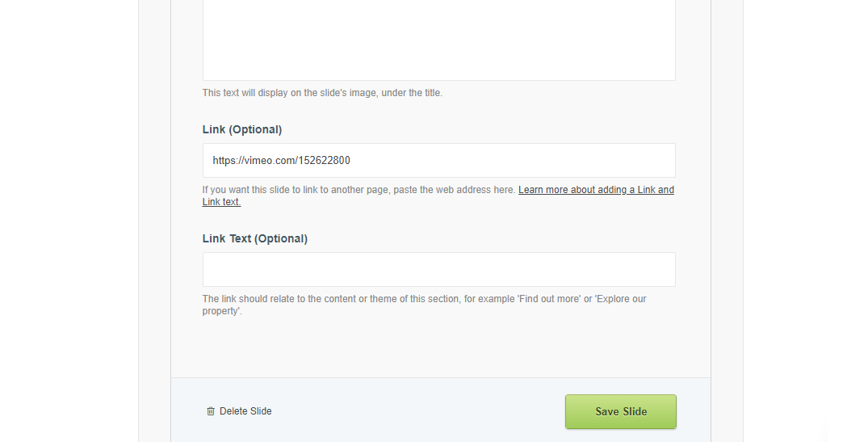Click the Delete Slide text link
The image size is (868, 442).
[x=245, y=411]
